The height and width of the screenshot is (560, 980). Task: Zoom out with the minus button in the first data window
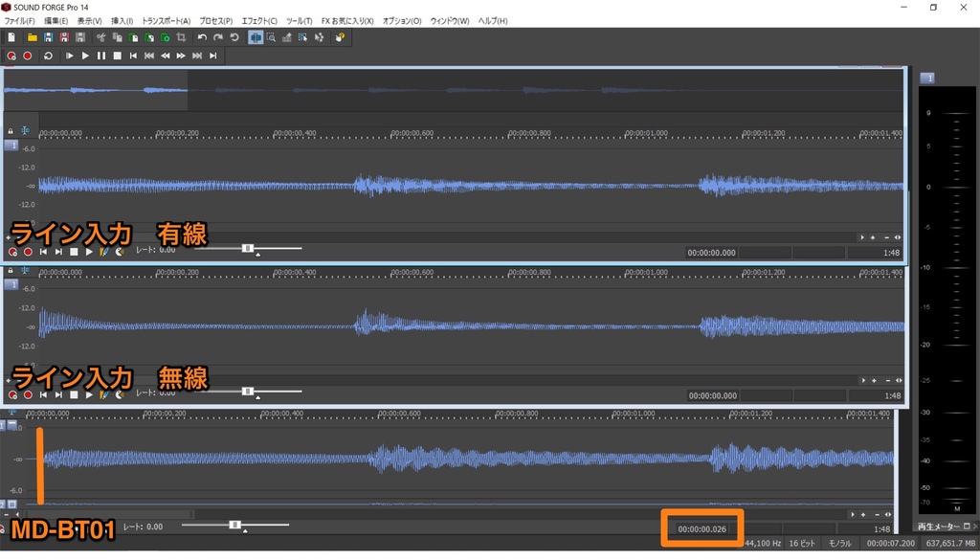[885, 237]
